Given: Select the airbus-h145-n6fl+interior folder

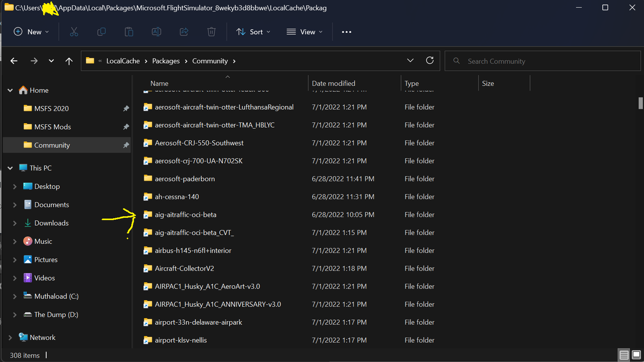Looking at the screenshot, I should (x=193, y=250).
